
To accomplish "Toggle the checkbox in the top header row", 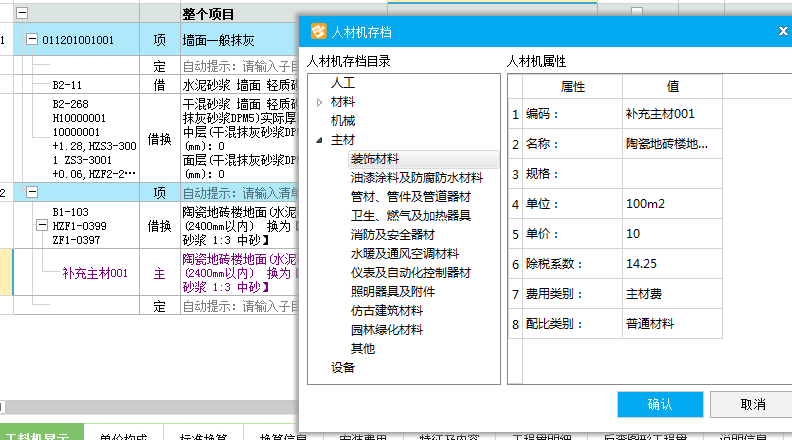I will coord(637,11).
